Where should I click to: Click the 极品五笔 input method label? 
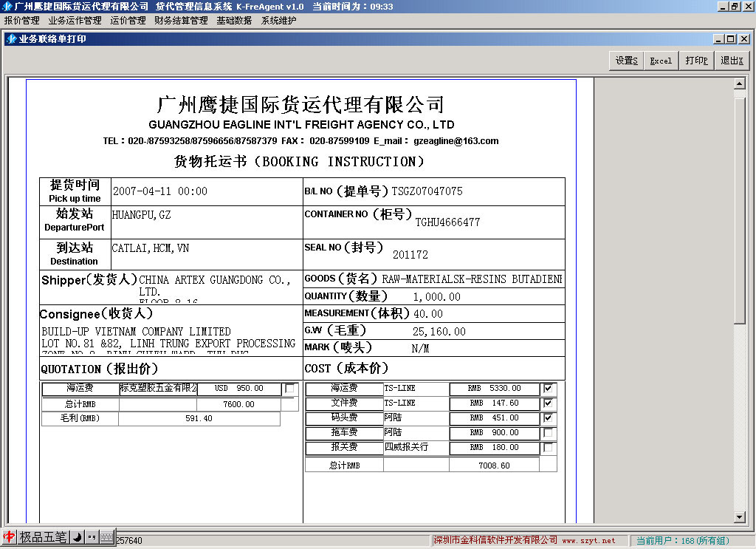pyautogui.click(x=43, y=536)
